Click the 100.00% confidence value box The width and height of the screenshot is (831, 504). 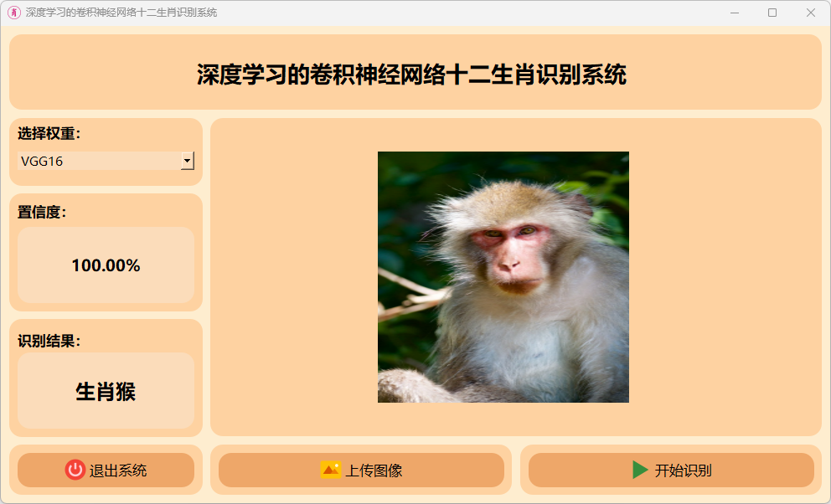pos(106,265)
